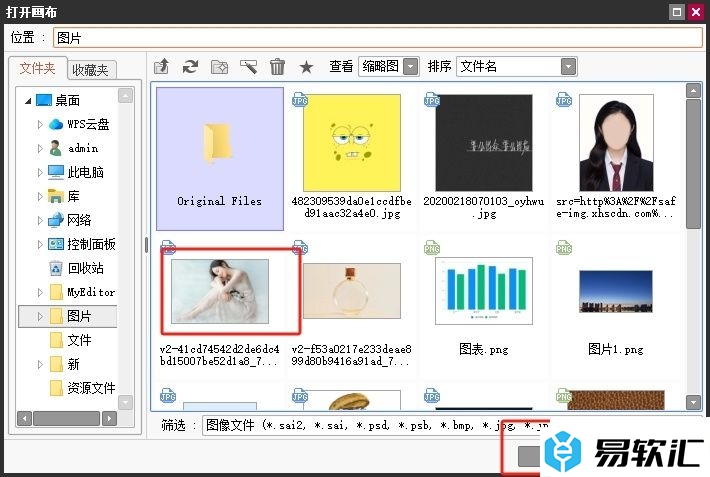Select the ID portrait photo thumbnail
This screenshot has width=710, height=477.
(616, 142)
